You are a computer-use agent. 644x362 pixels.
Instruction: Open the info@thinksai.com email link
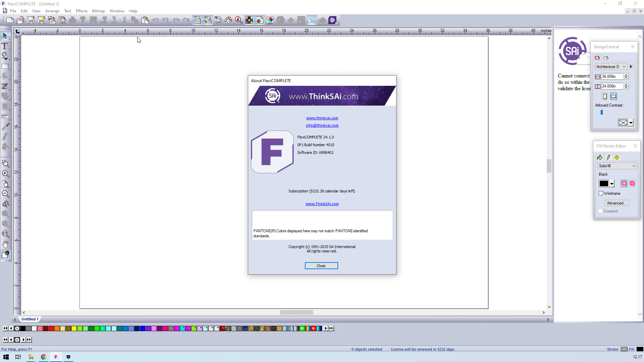coord(322,125)
